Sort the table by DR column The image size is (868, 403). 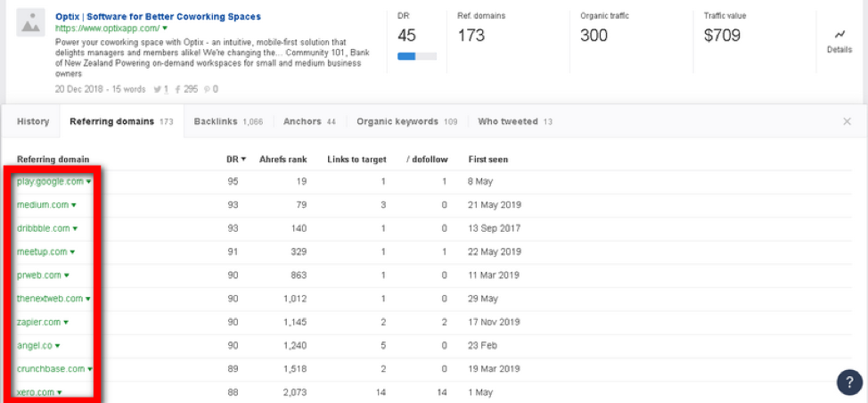coord(235,160)
